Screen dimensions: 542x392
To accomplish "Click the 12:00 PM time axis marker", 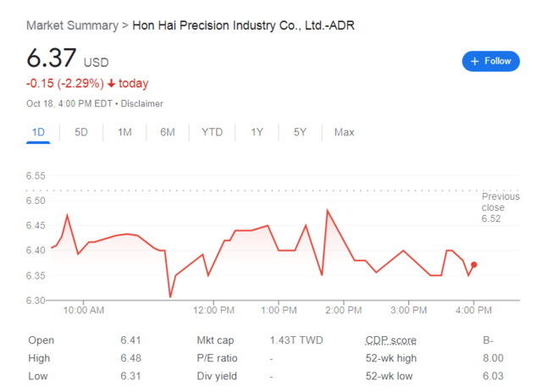I will [x=213, y=310].
